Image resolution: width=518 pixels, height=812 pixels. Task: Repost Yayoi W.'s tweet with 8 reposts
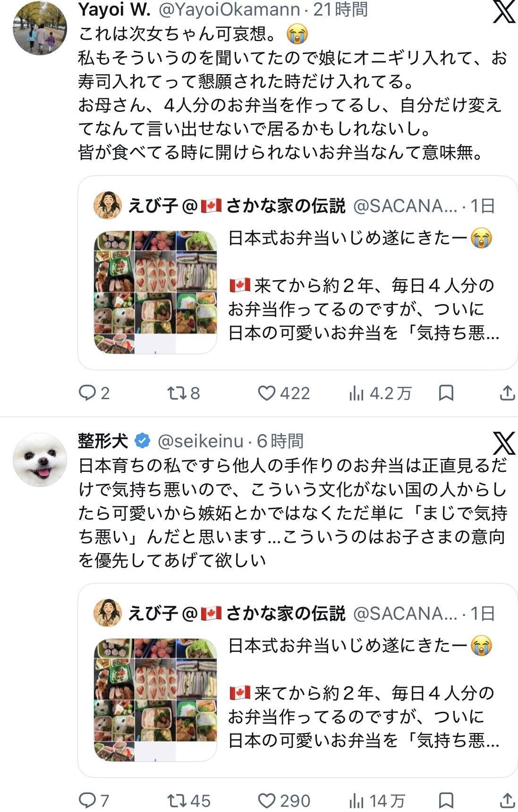pos(184,393)
